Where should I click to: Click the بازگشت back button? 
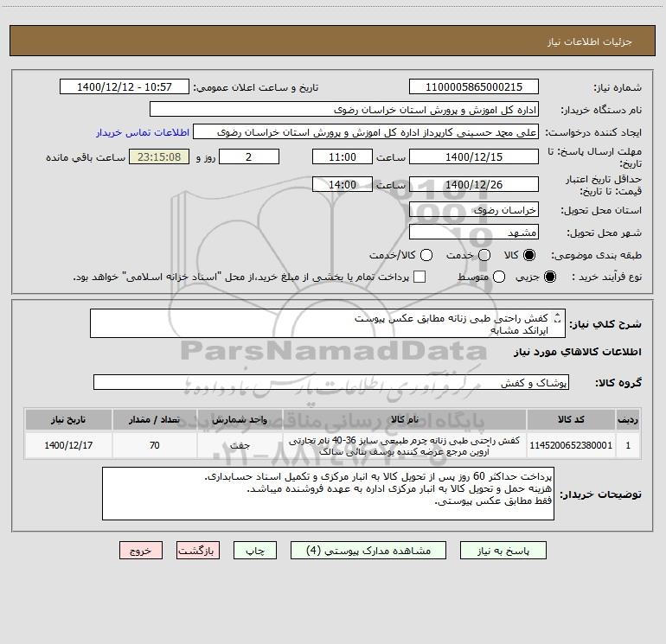click(x=198, y=551)
